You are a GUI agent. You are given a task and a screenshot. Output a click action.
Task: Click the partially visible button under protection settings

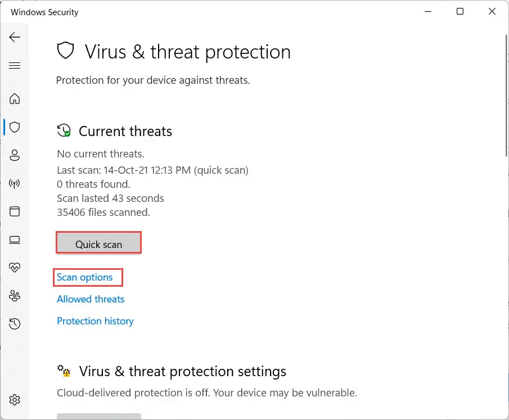pyautogui.click(x=98, y=416)
